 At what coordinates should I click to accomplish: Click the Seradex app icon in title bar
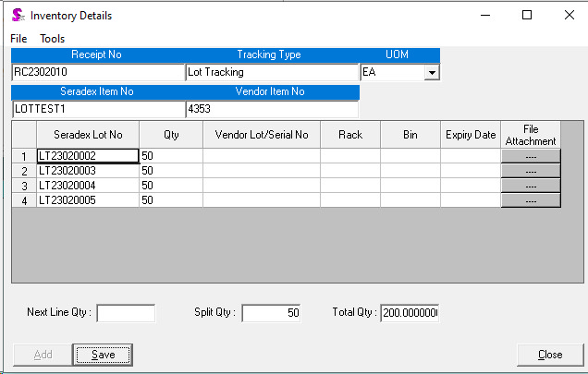point(17,15)
